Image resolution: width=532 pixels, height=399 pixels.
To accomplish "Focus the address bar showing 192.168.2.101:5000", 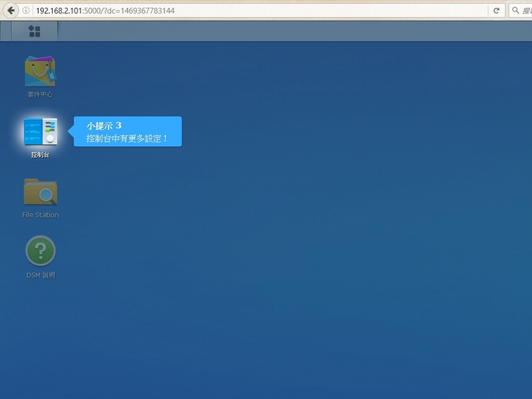I will pos(259,10).
